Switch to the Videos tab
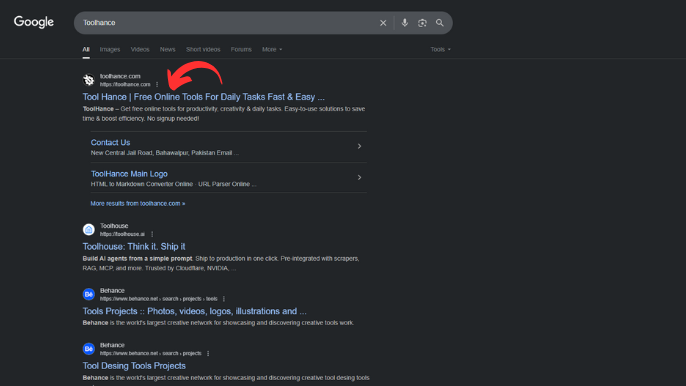Screen dimensions: 686x386 tap(140, 49)
